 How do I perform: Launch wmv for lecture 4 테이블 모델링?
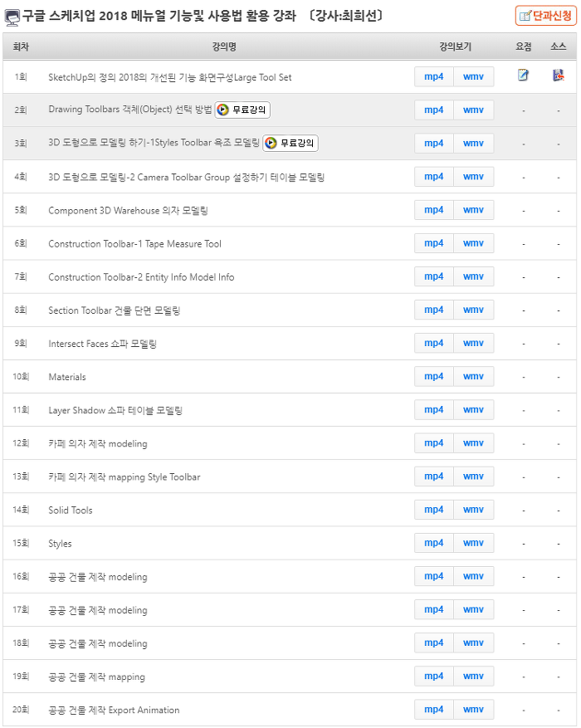coord(473,177)
